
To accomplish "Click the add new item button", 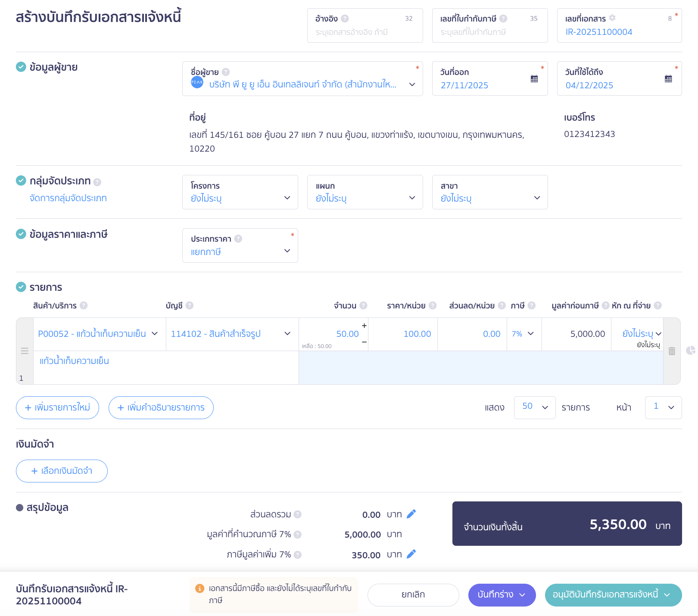I will click(57, 408).
